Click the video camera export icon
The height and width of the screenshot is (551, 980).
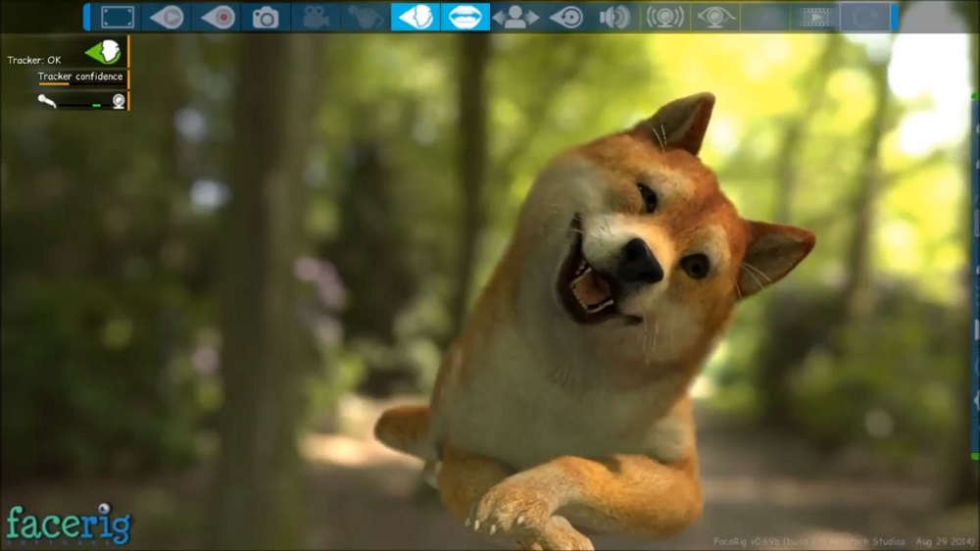click(316, 18)
